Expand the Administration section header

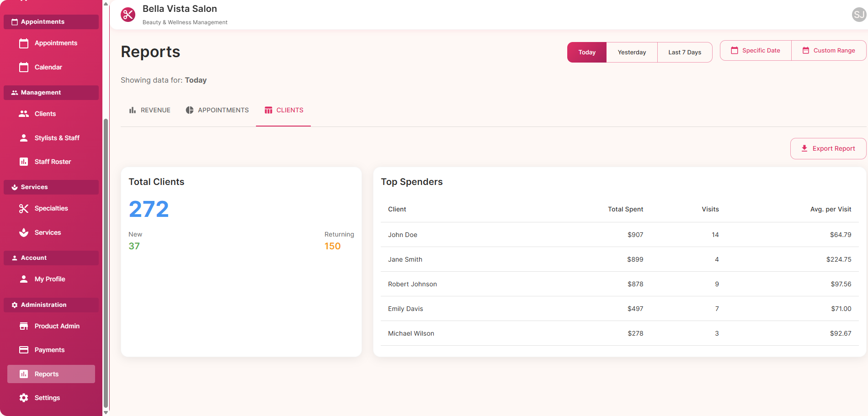pyautogui.click(x=51, y=305)
